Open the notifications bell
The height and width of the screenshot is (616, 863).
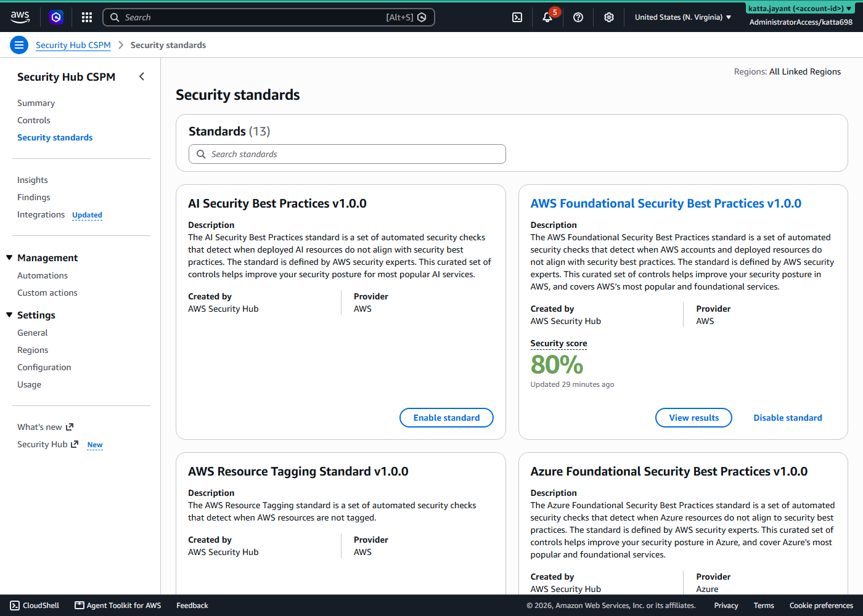point(547,17)
